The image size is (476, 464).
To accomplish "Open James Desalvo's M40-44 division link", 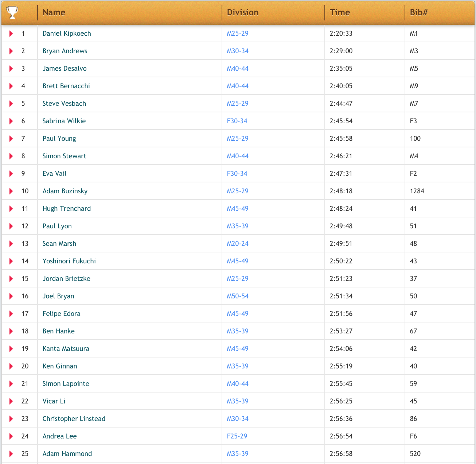I will click(238, 69).
